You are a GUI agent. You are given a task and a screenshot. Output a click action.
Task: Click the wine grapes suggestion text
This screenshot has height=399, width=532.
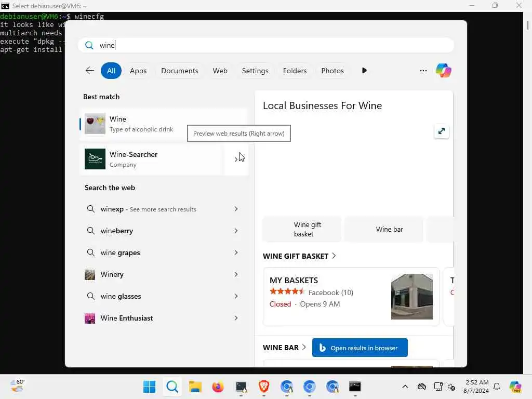[120, 252]
